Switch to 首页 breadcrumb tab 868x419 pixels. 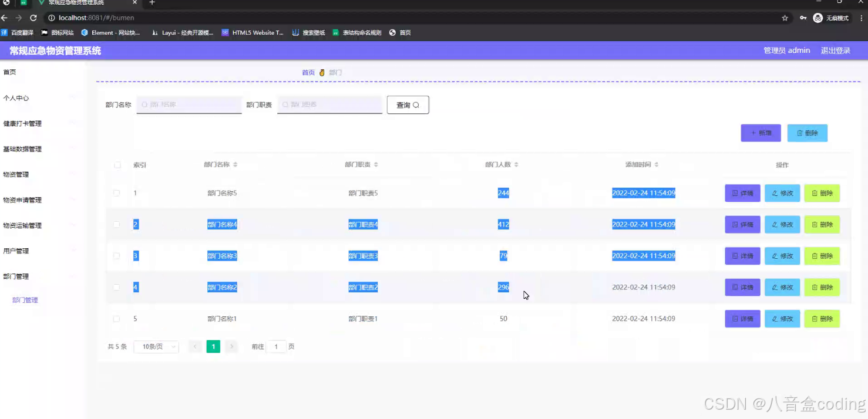tap(308, 72)
